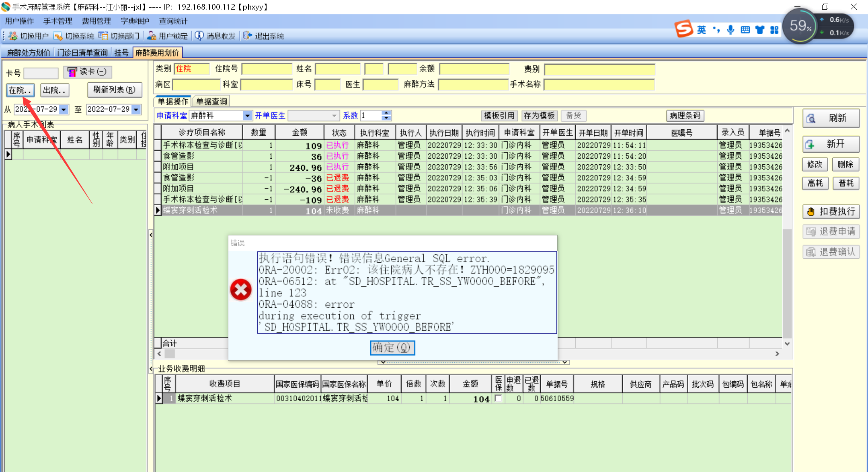The width and height of the screenshot is (868, 472).
Task: Click the 扣费执行 hand icon button
Action: pos(811,212)
